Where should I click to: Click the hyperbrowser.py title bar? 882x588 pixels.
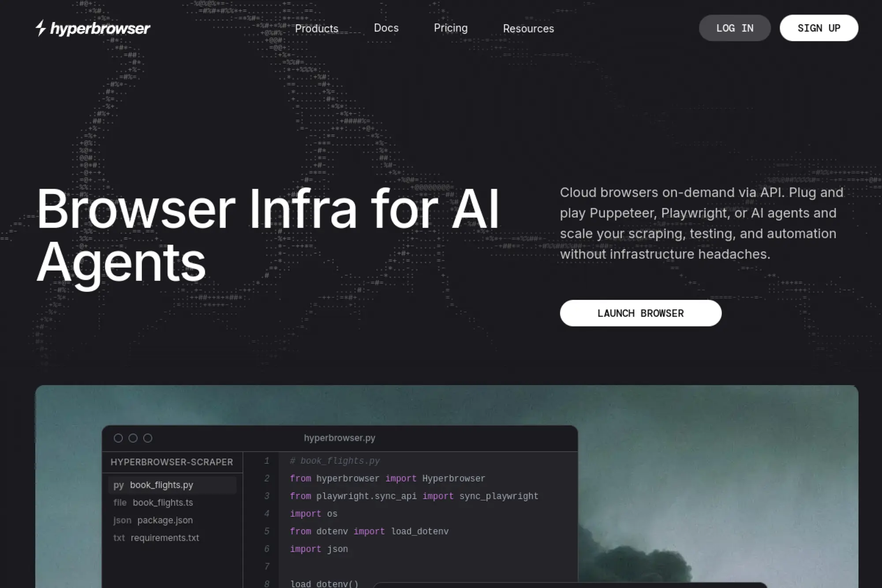[x=340, y=438]
